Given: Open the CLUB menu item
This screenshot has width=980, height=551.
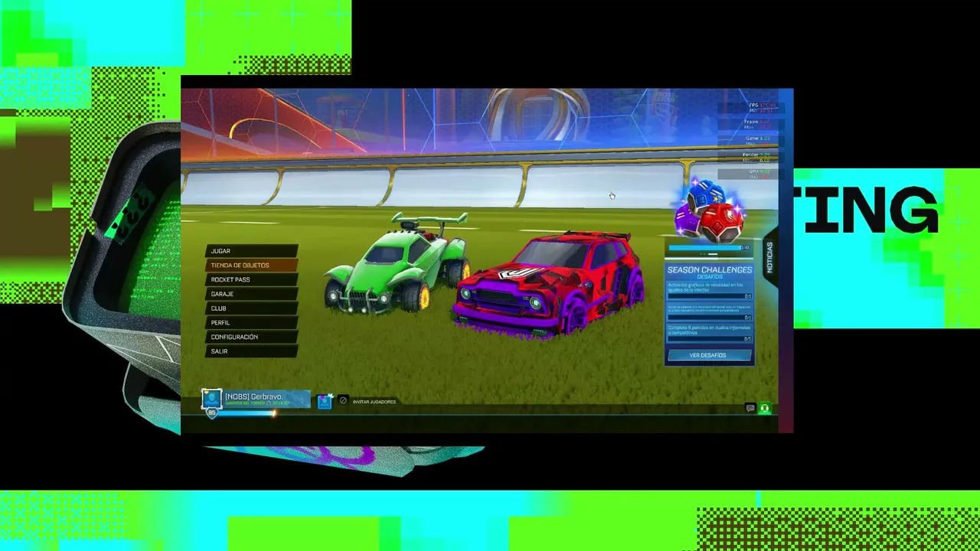Looking at the screenshot, I should (x=251, y=308).
